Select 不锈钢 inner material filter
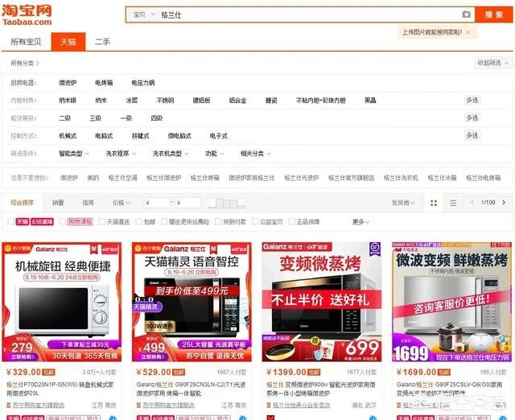Image resolution: width=515 pixels, height=420 pixels. point(165,100)
